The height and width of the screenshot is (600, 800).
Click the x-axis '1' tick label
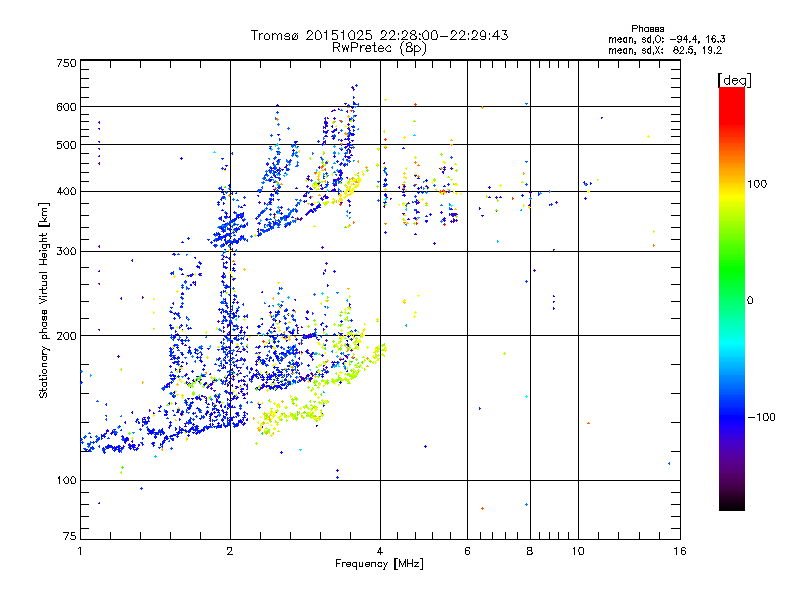[x=80, y=551]
